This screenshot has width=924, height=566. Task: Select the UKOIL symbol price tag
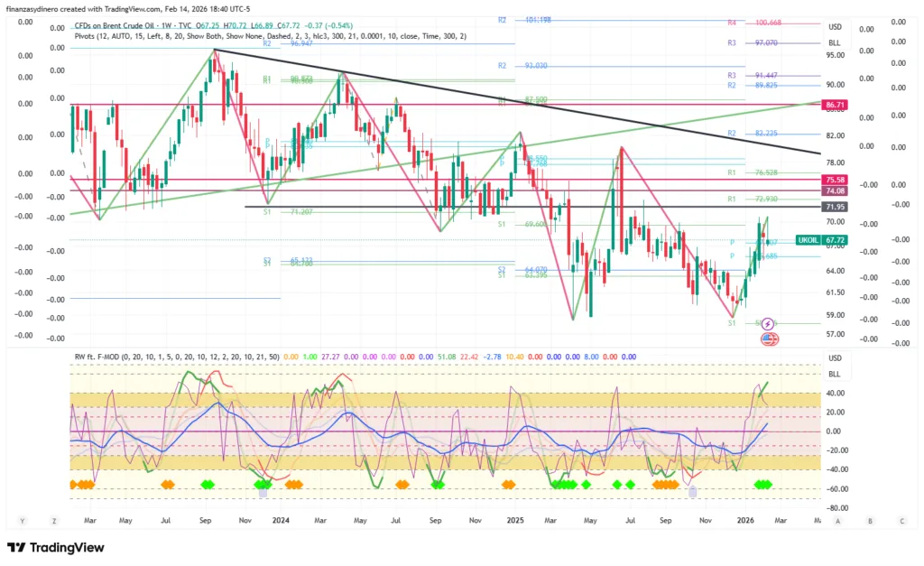(808, 240)
